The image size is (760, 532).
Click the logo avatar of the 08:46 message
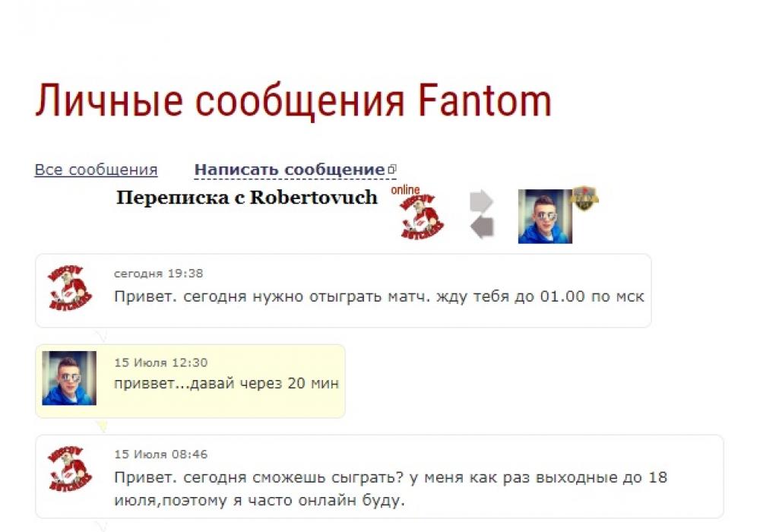[x=69, y=468]
